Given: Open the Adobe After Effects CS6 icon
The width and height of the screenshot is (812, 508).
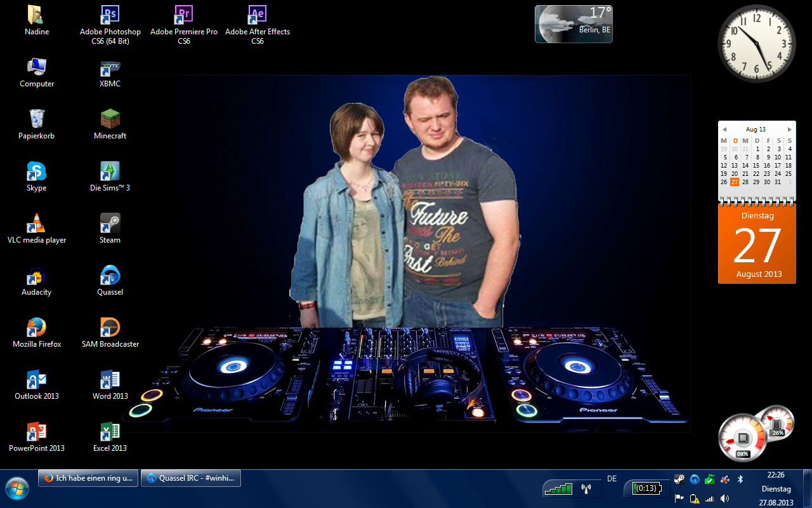Looking at the screenshot, I should click(257, 15).
